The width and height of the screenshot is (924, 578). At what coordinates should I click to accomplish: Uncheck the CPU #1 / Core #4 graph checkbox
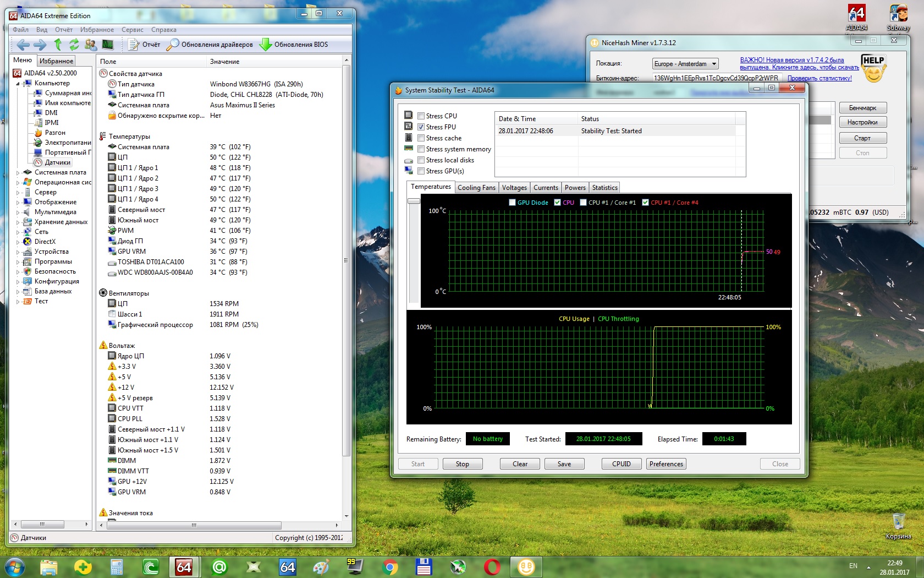click(x=645, y=203)
